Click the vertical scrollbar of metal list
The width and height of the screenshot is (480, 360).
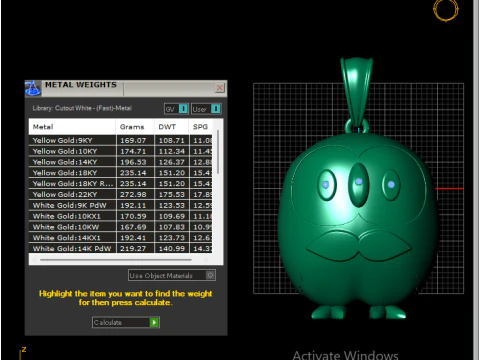[x=218, y=152]
